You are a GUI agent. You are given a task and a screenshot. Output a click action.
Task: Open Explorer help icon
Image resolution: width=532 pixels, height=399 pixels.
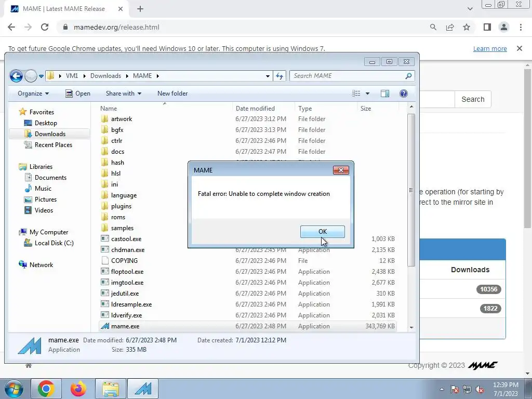[x=403, y=94]
